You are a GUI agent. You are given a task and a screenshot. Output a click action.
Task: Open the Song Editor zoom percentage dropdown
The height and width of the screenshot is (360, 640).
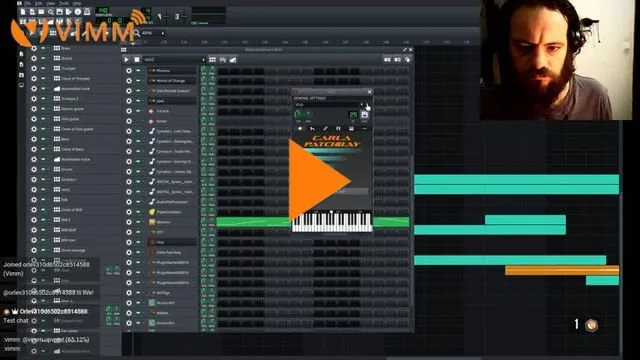[153, 33]
